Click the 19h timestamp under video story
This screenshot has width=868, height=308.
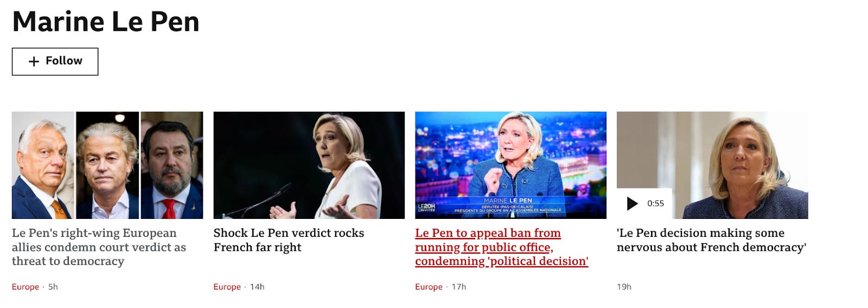click(x=624, y=287)
